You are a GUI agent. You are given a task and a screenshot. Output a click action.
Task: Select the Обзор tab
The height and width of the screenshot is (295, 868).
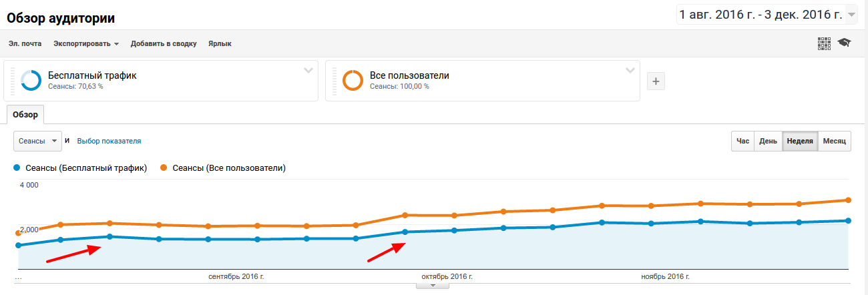25,114
